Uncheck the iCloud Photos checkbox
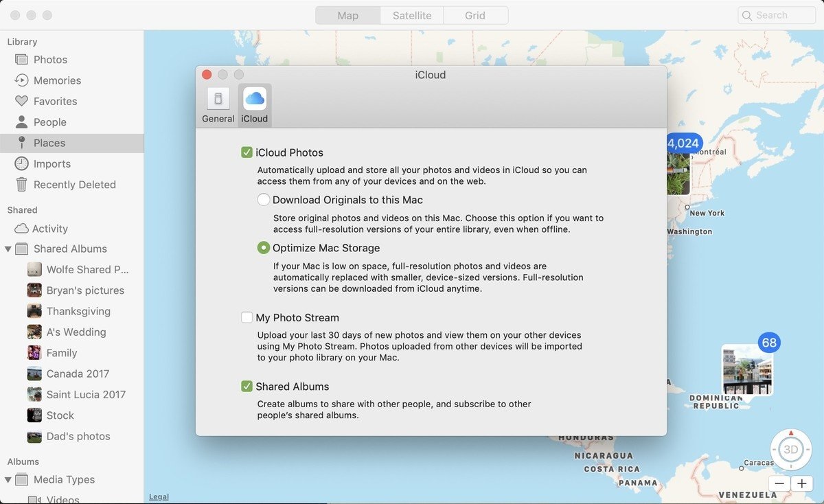 [247, 152]
